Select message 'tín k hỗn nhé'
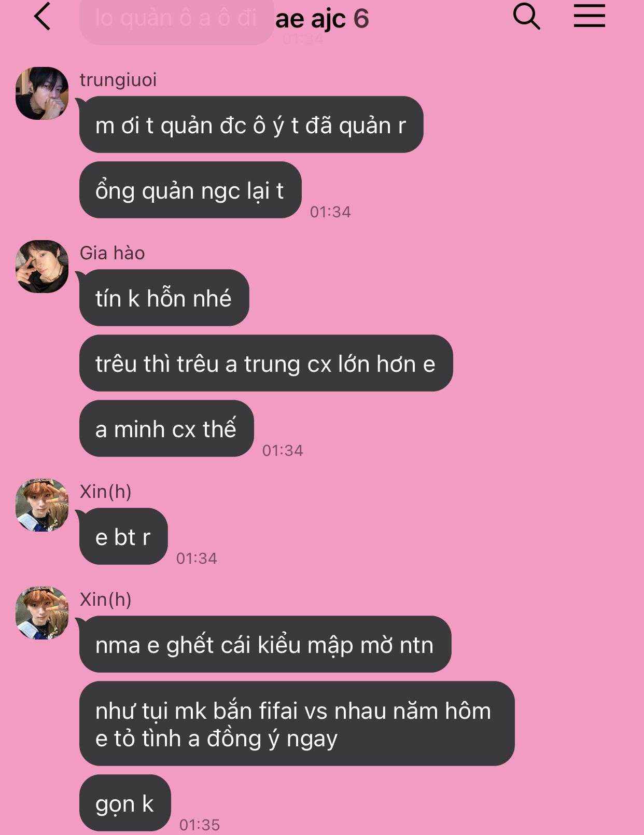Image resolution: width=644 pixels, height=835 pixels. [164, 298]
